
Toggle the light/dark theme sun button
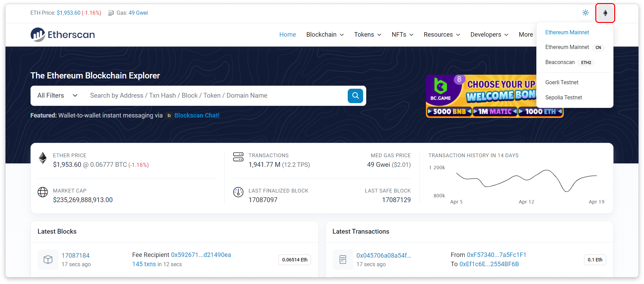pyautogui.click(x=585, y=13)
